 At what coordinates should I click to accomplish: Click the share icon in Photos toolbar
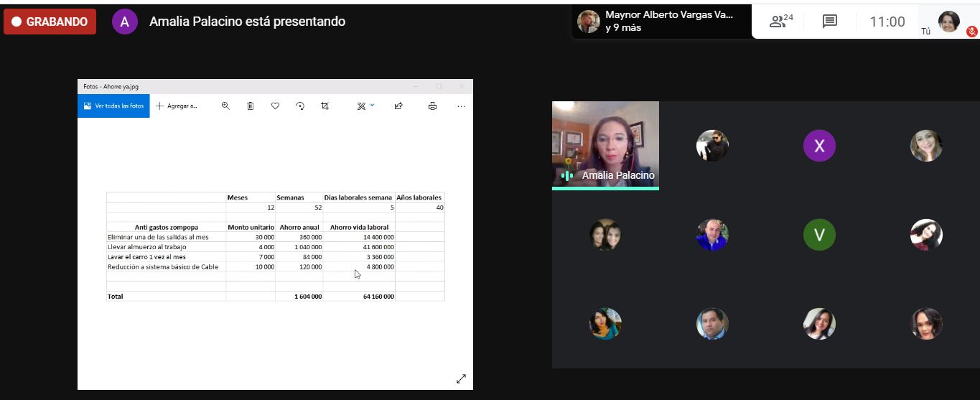398,106
